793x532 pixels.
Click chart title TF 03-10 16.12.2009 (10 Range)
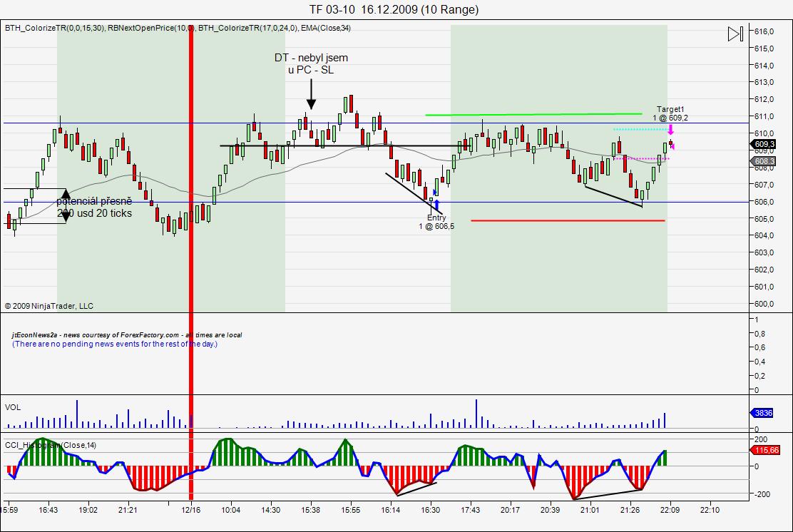pos(394,9)
